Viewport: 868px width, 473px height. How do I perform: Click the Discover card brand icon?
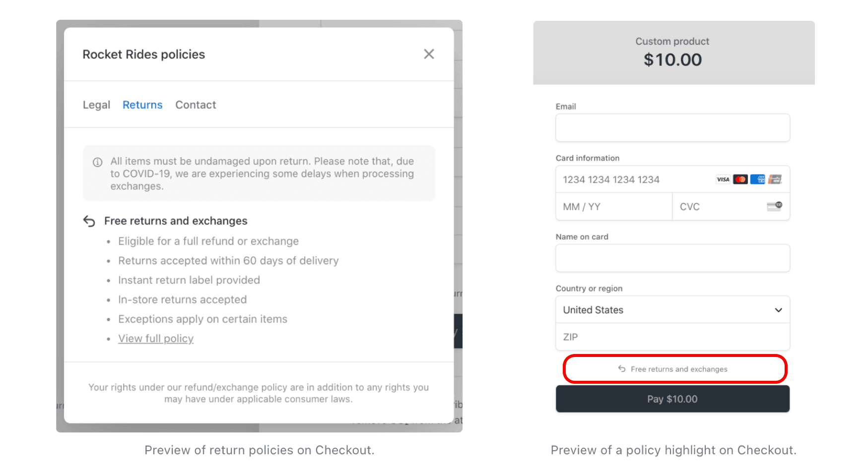(775, 179)
